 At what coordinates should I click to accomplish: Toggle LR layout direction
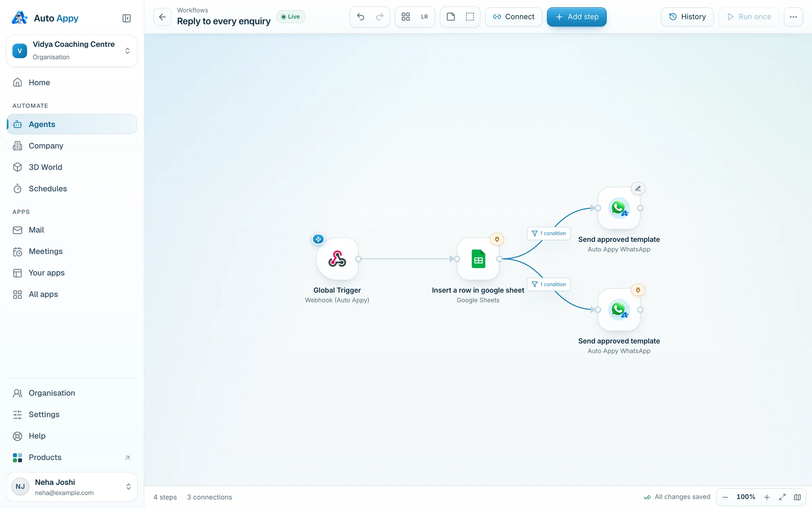pyautogui.click(x=424, y=17)
